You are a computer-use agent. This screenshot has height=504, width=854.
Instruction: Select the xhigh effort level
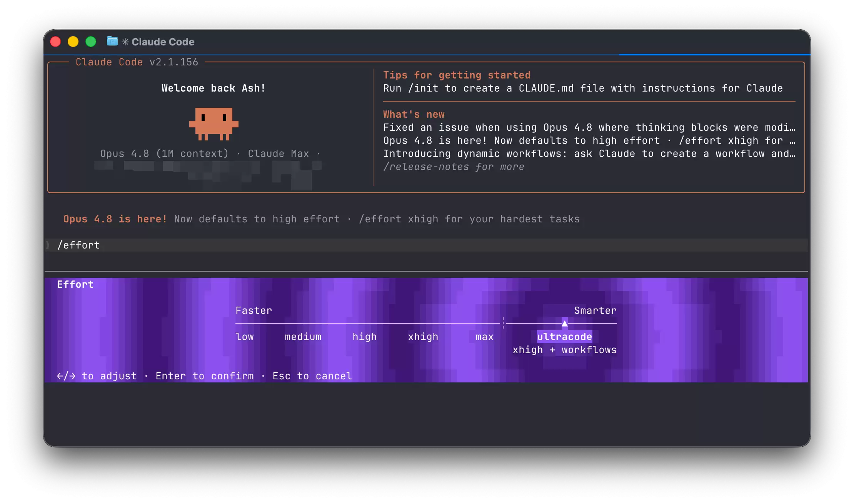(x=423, y=337)
